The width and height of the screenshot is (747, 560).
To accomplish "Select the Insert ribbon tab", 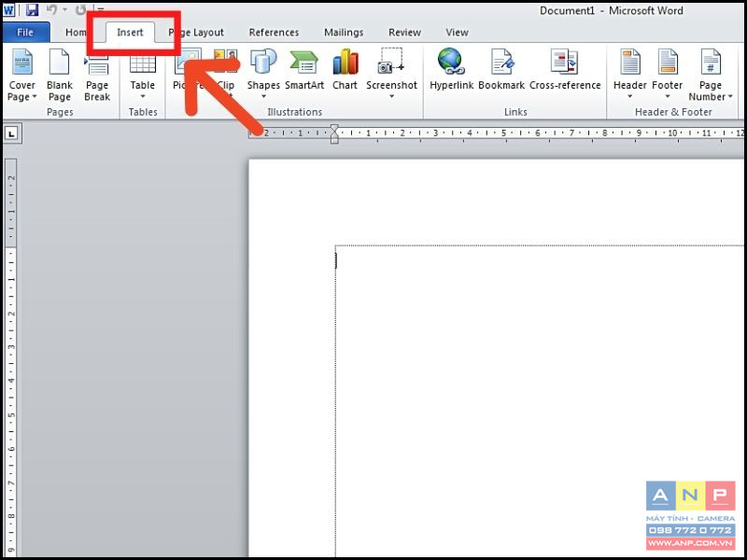I will 130,33.
